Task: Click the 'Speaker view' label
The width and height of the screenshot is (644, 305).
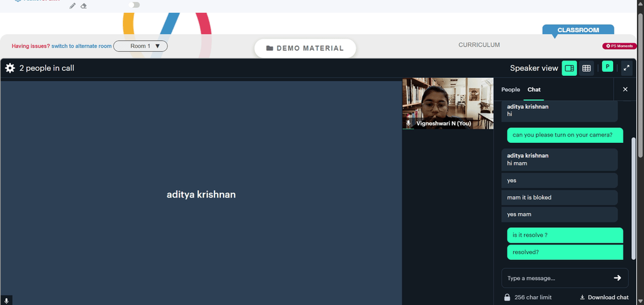Action: click(x=534, y=68)
